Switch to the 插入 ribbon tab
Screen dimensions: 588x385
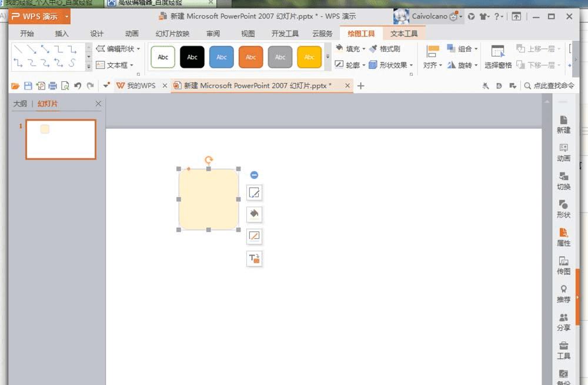pyautogui.click(x=62, y=34)
